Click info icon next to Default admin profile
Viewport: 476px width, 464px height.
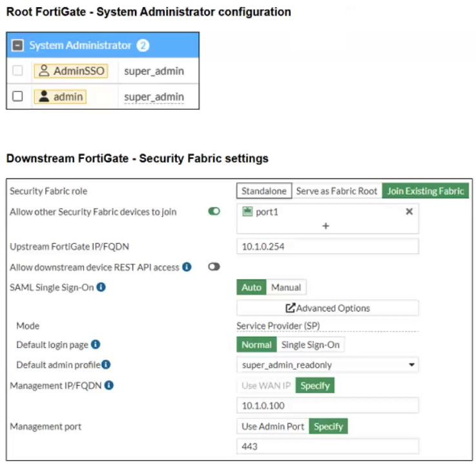coord(106,364)
